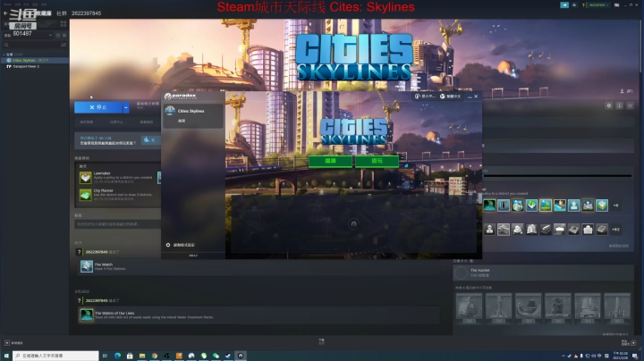Click the green left button in Paradox launcher
Screen dimensions: 644x361
pyautogui.click(x=330, y=161)
